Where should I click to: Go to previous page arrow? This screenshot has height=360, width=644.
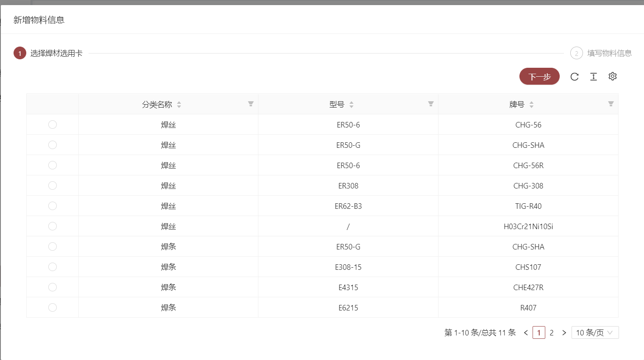526,333
